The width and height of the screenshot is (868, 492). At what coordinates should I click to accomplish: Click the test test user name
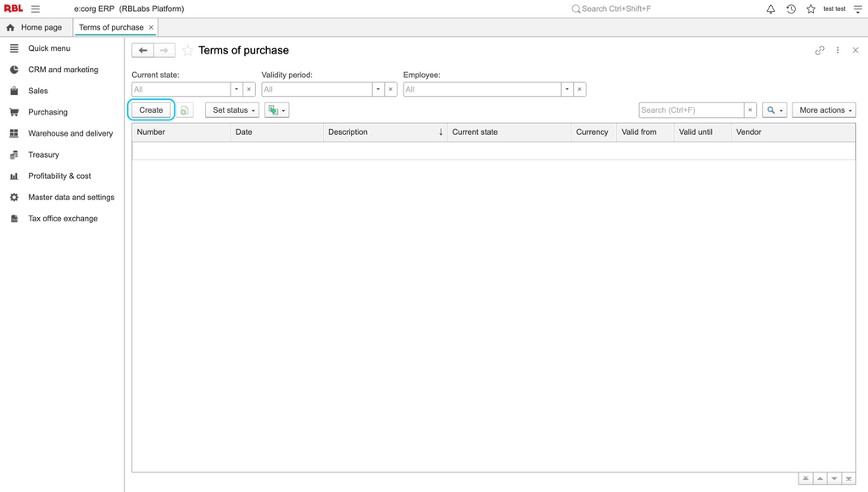(x=834, y=8)
